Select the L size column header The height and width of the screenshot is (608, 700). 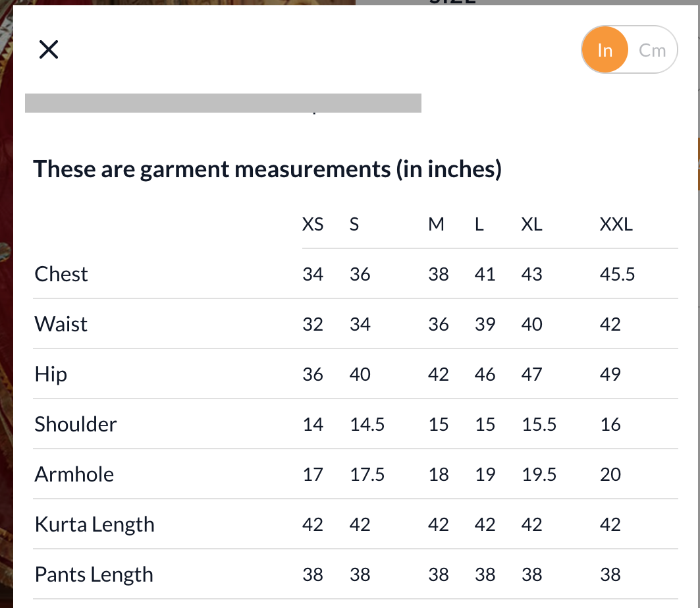[479, 224]
